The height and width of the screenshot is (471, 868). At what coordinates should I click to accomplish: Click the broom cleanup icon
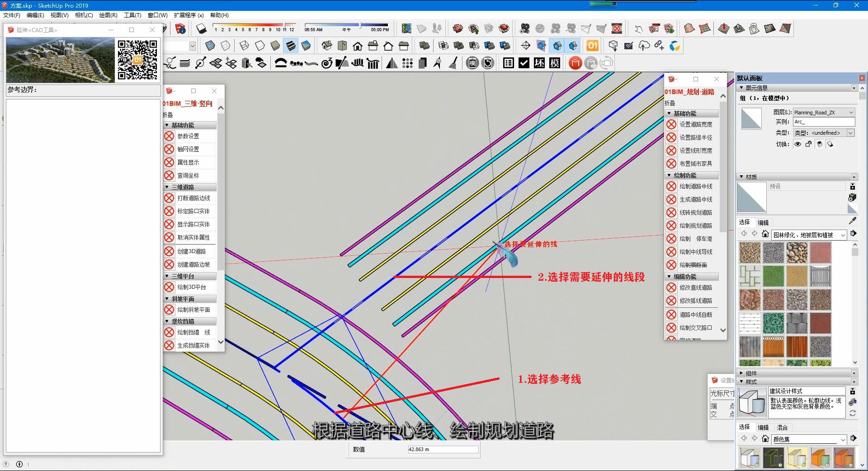click(x=453, y=63)
